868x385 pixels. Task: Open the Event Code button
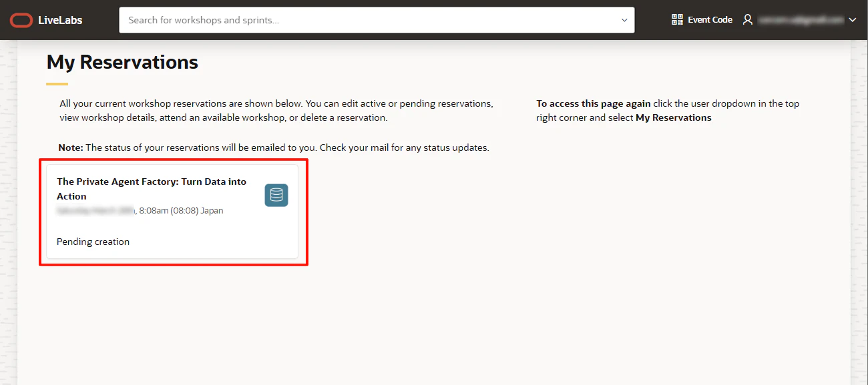coord(702,20)
